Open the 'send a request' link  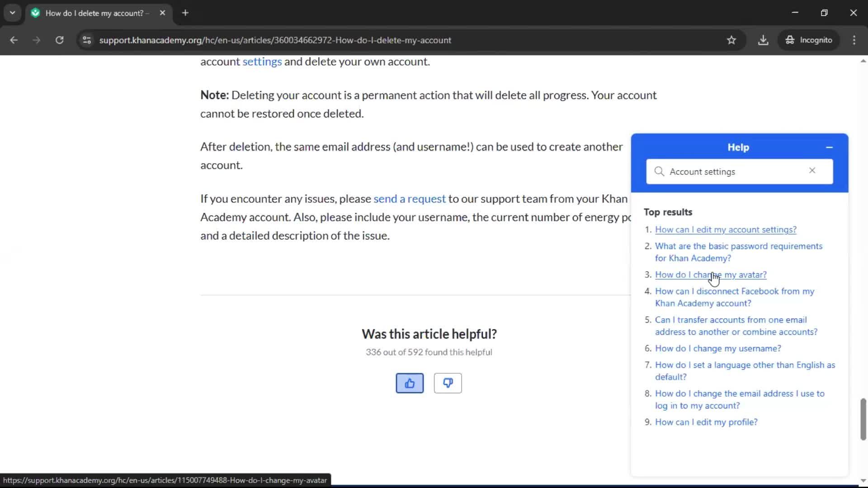click(409, 199)
